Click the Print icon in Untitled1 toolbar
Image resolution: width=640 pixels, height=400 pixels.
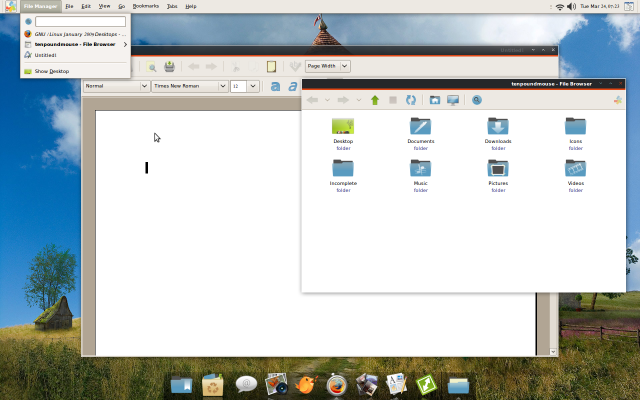(x=169, y=66)
